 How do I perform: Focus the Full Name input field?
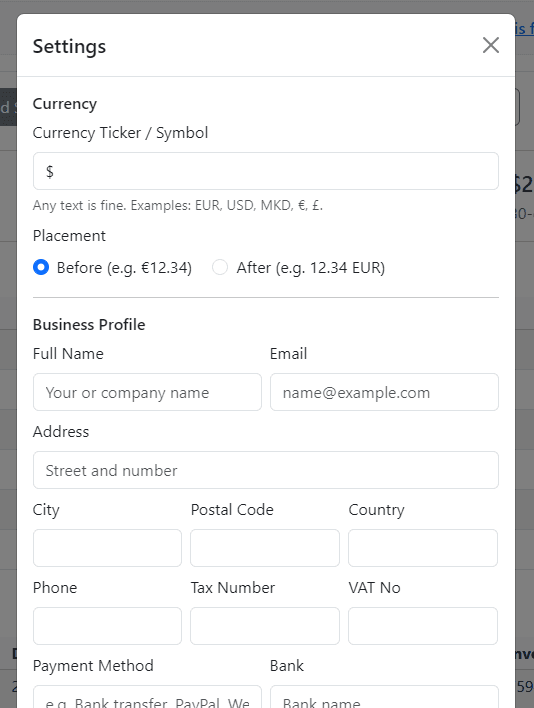tap(147, 392)
